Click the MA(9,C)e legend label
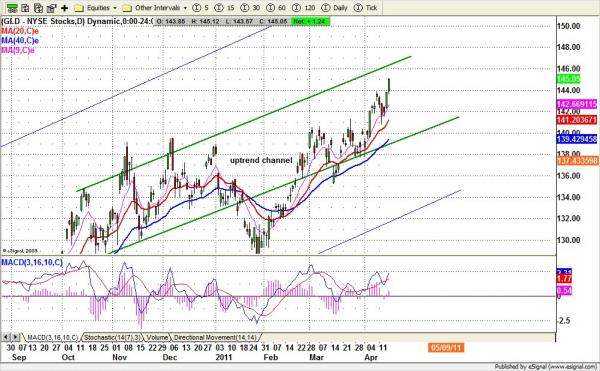 coord(18,50)
